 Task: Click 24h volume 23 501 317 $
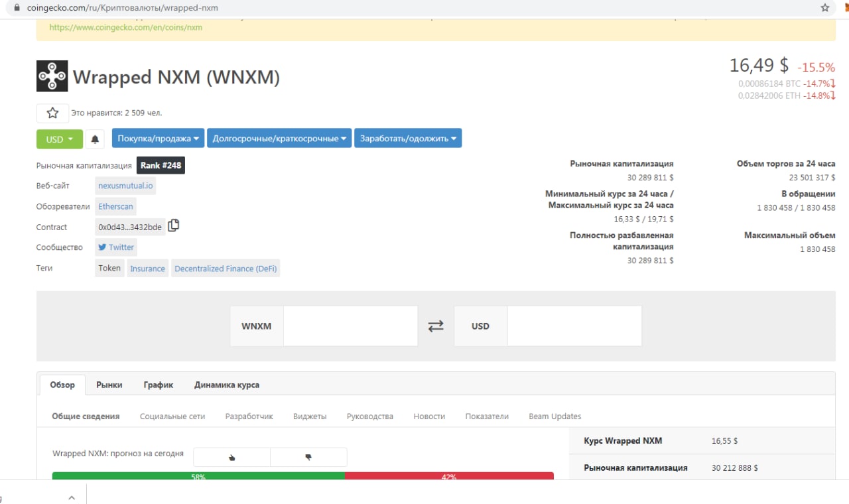(x=812, y=178)
